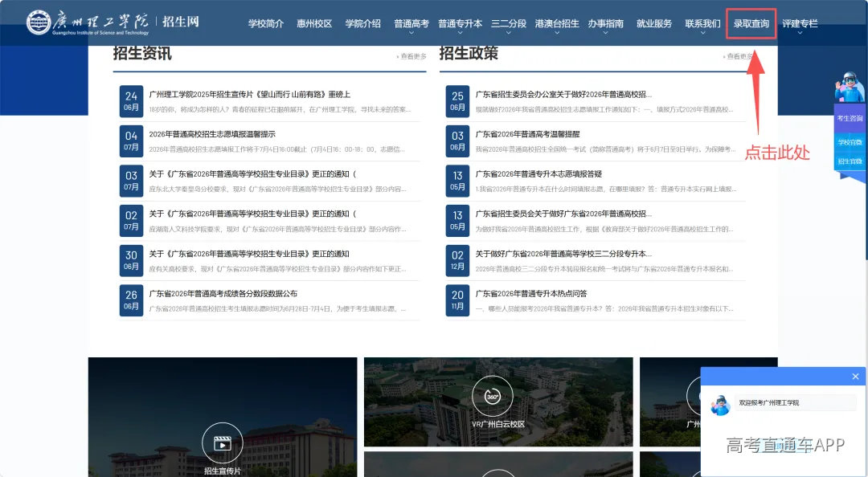Open policy 广东省2026年普通专升本热点问答
The width and height of the screenshot is (868, 477).
(531, 294)
